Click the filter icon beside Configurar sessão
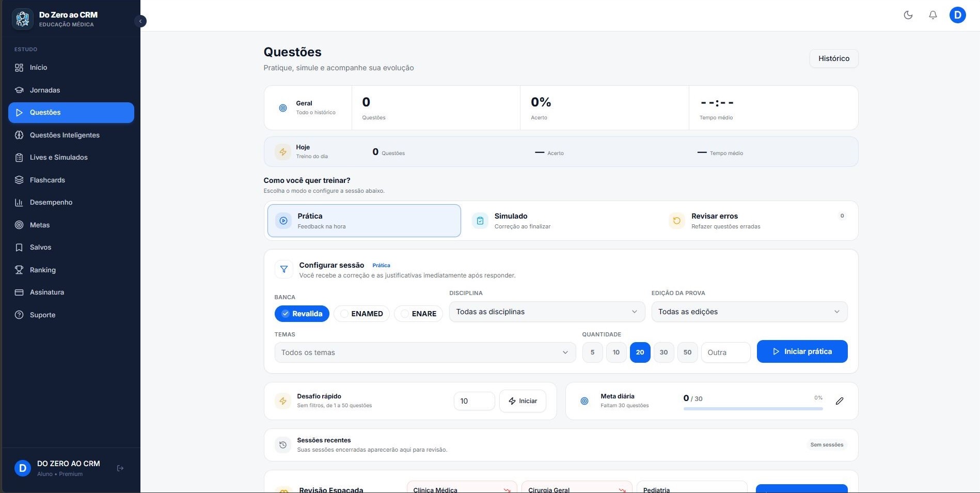This screenshot has width=980, height=493. pyautogui.click(x=283, y=269)
